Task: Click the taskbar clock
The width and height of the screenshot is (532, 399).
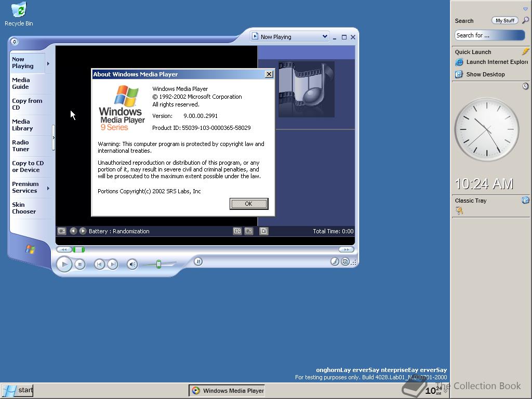Action: coord(433,391)
